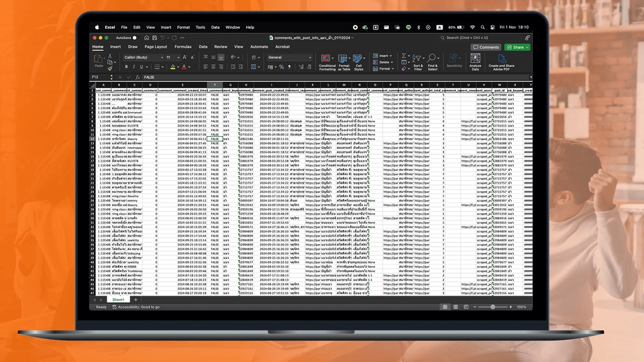Toggle Bold formatting
This screenshot has height=362, width=644.
pos(126,67)
